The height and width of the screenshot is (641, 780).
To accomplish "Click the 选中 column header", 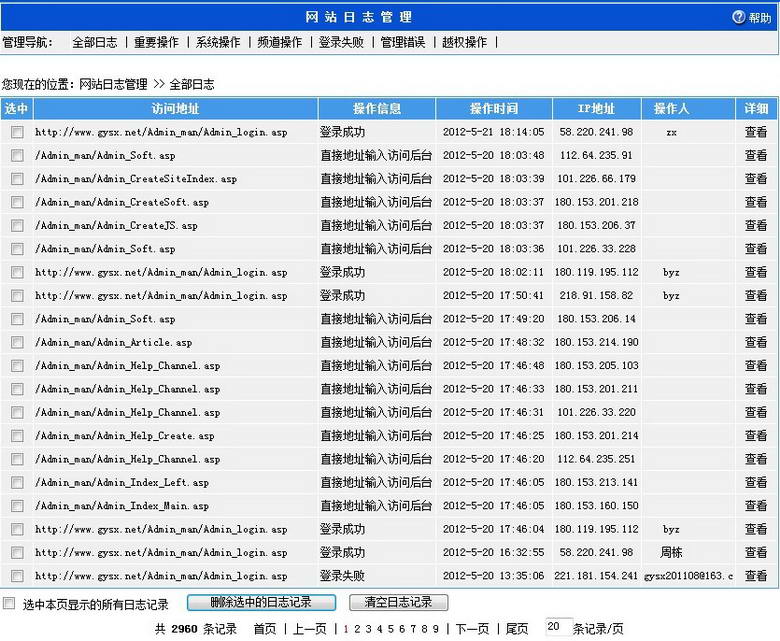I will click(x=16, y=109).
